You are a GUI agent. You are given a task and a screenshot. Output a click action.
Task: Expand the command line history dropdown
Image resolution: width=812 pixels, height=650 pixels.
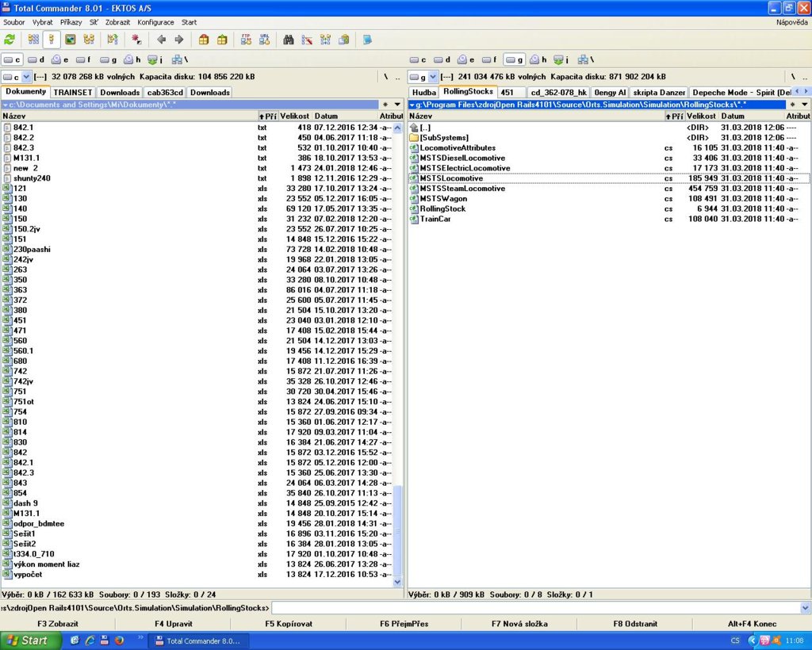point(806,608)
